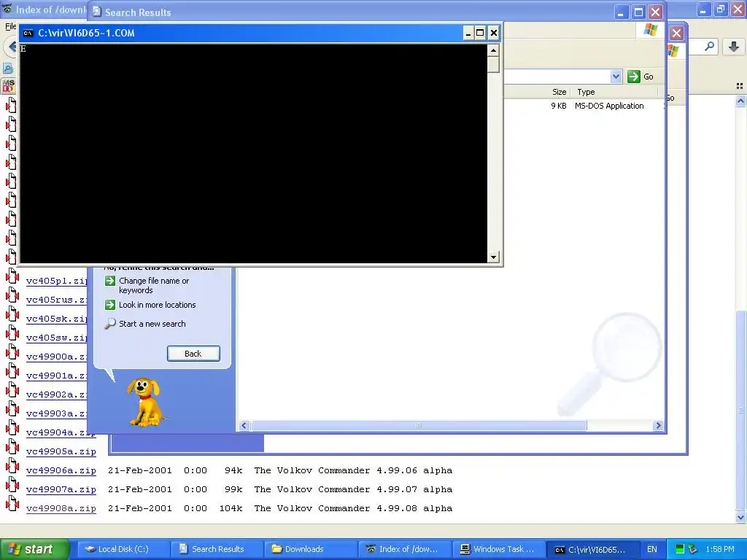Click the archive icon beside vc49900a.zip
747x560 pixels.
click(12, 352)
